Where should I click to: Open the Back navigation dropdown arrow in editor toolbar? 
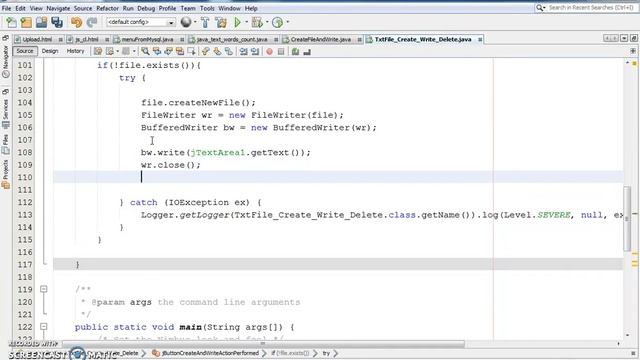point(117,51)
